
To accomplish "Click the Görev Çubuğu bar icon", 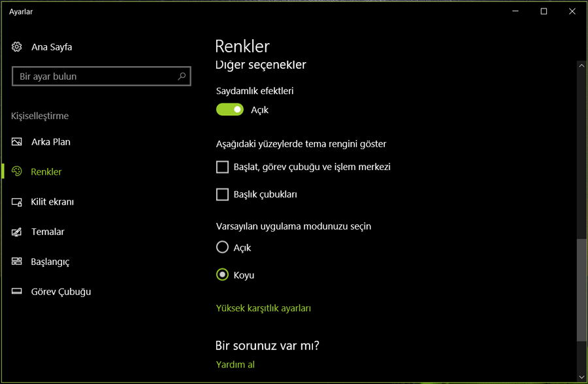I will (x=16, y=291).
